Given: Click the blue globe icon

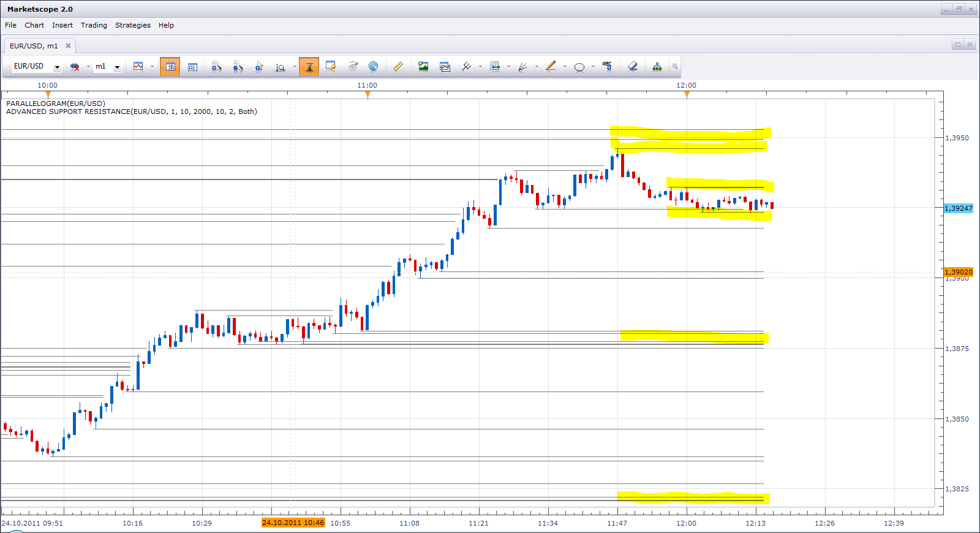Looking at the screenshot, I should click(373, 66).
